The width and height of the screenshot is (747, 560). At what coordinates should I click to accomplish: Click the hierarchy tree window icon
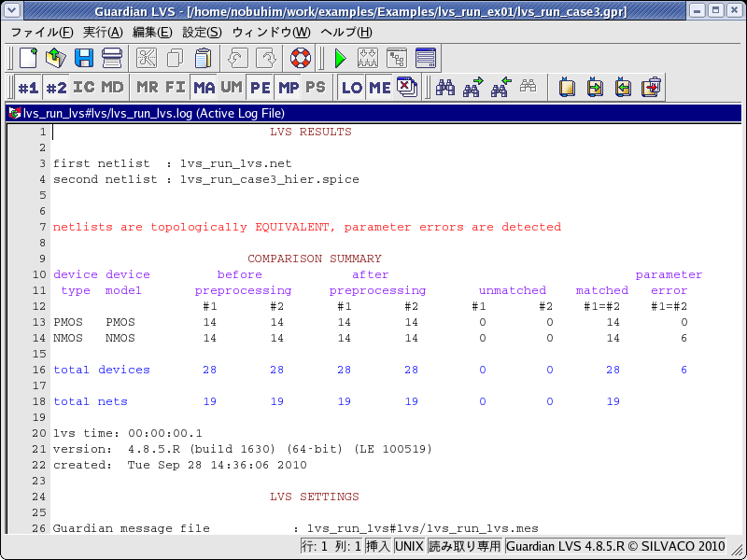[396, 58]
